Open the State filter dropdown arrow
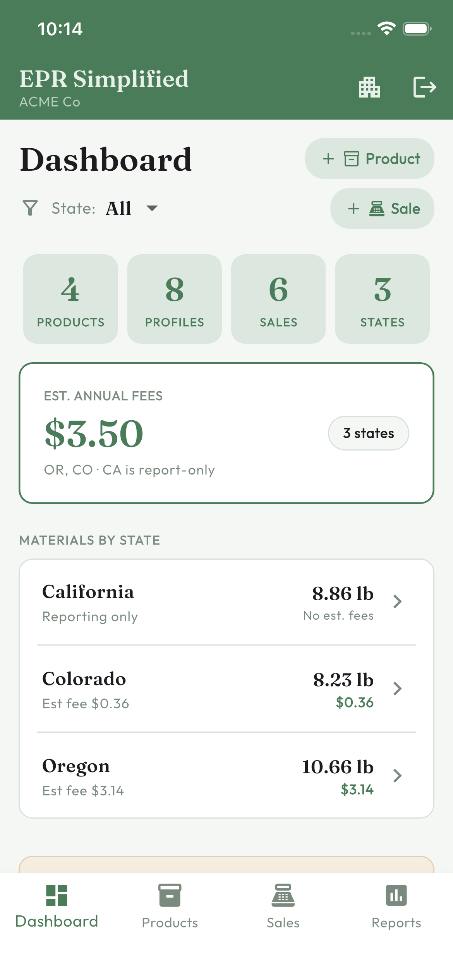The height and width of the screenshot is (980, 453). [x=152, y=208]
